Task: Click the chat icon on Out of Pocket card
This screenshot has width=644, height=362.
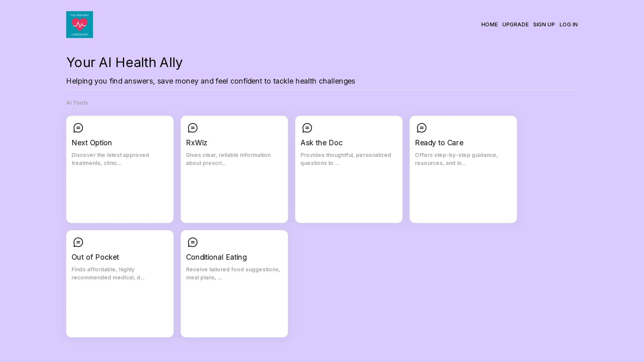Action: [x=78, y=242]
